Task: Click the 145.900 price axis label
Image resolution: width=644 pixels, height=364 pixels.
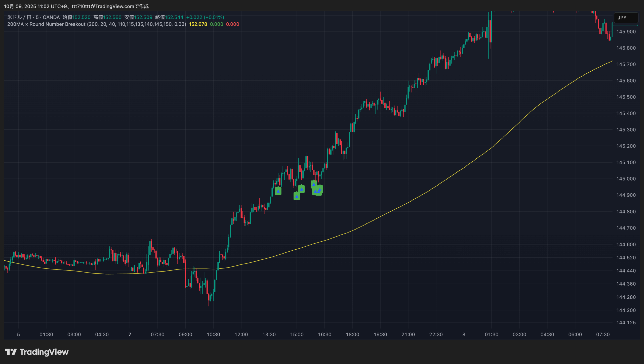Action: click(x=626, y=32)
